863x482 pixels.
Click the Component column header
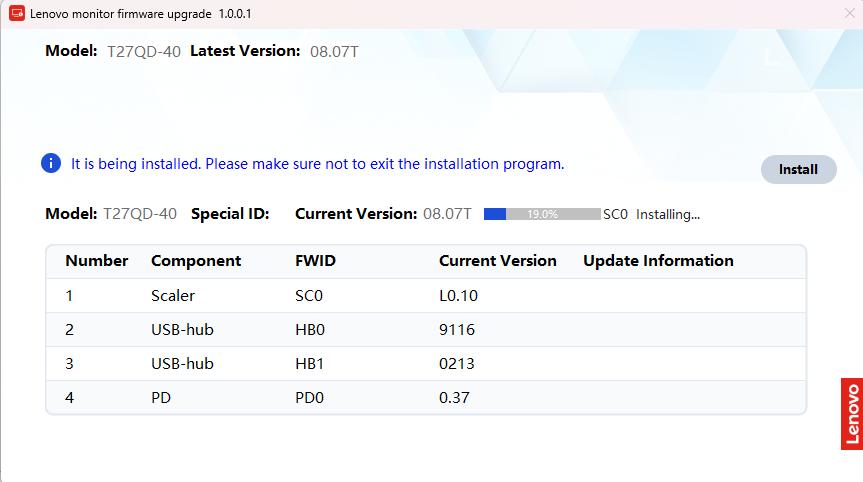[x=195, y=261]
